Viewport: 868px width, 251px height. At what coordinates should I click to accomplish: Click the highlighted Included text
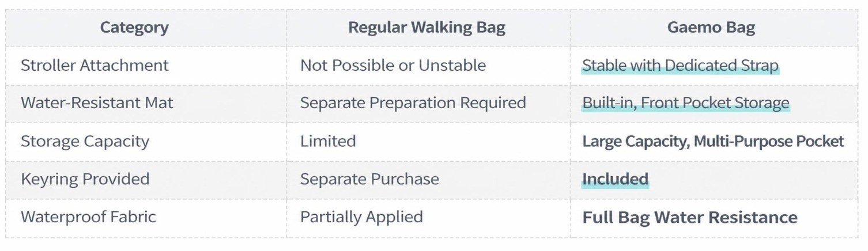coord(615,179)
